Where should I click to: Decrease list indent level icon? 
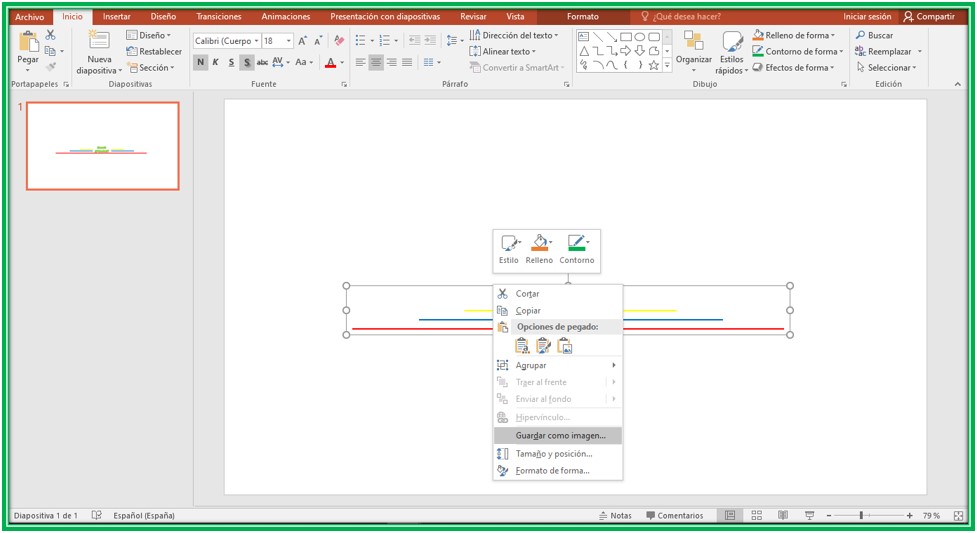point(414,41)
